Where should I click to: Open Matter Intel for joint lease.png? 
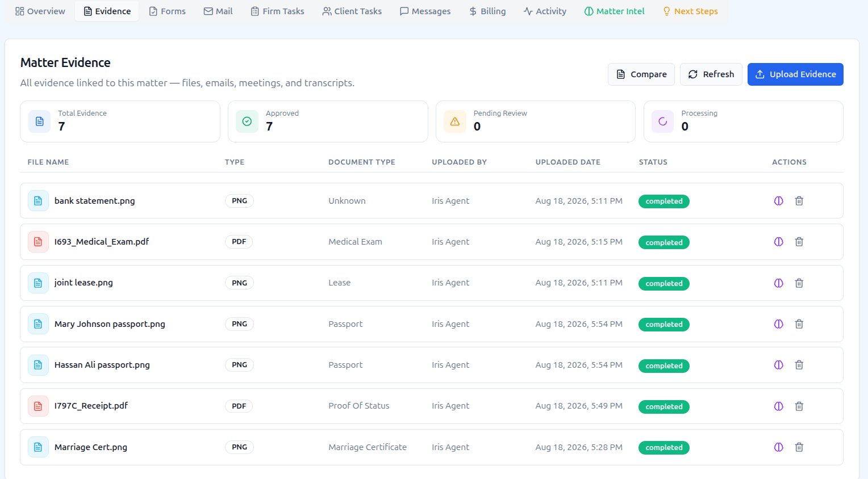[x=779, y=283]
